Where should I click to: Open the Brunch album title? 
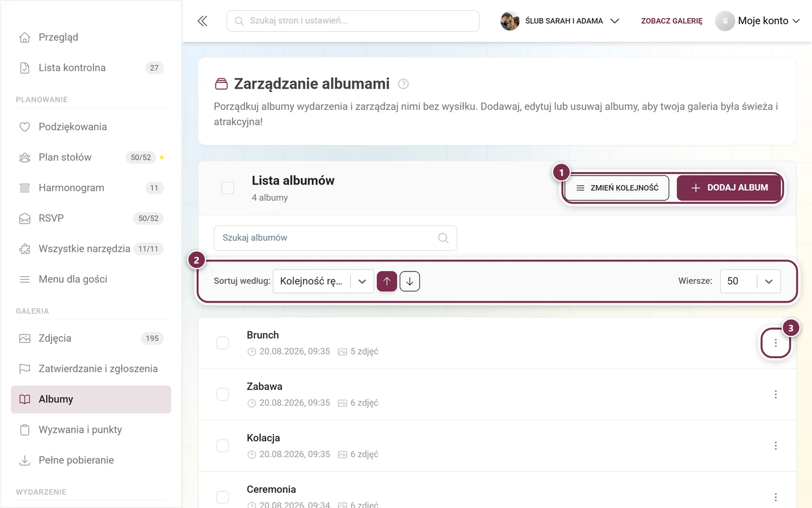coord(263,335)
